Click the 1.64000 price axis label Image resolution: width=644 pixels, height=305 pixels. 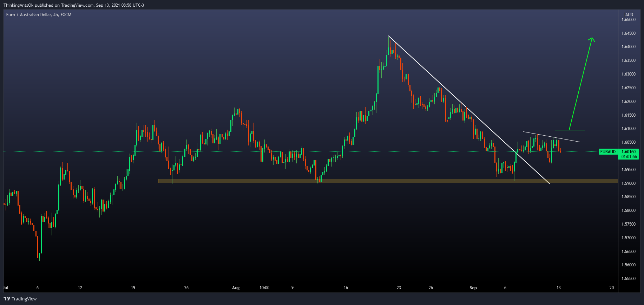(629, 47)
